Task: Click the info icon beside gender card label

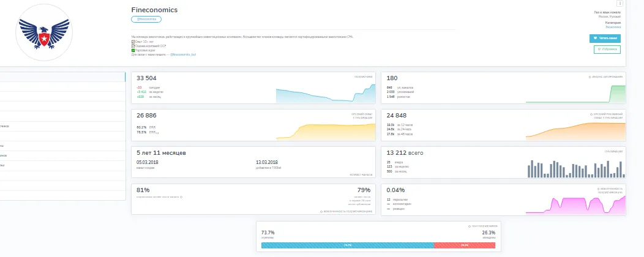Action: click(x=470, y=226)
